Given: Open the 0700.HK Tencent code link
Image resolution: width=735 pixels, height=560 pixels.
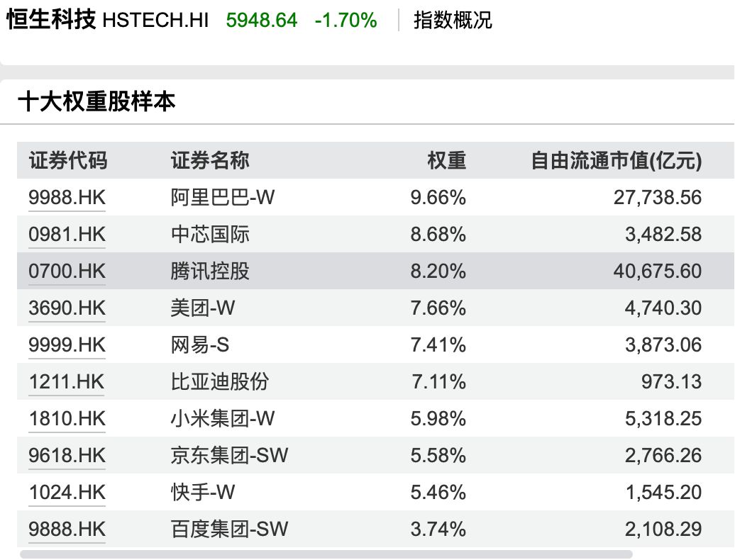Looking at the screenshot, I should point(67,271).
